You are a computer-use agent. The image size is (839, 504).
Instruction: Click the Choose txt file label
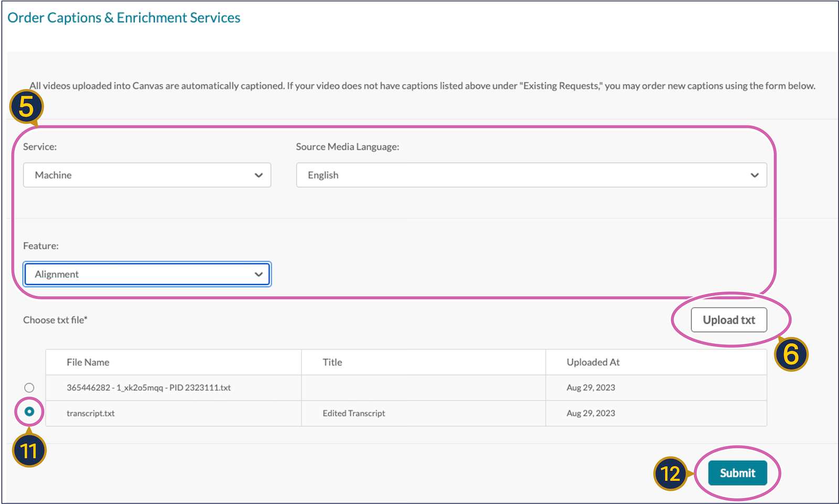pyautogui.click(x=55, y=320)
